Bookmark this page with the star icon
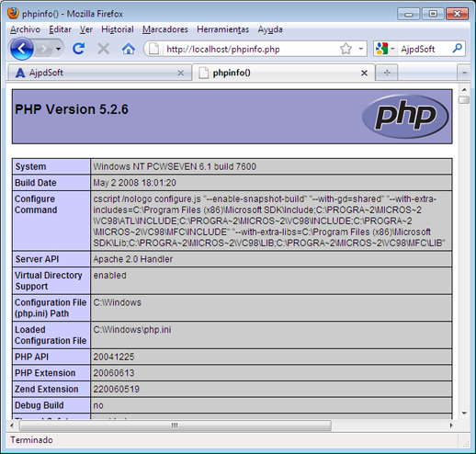This screenshot has height=454, width=476. pos(346,49)
